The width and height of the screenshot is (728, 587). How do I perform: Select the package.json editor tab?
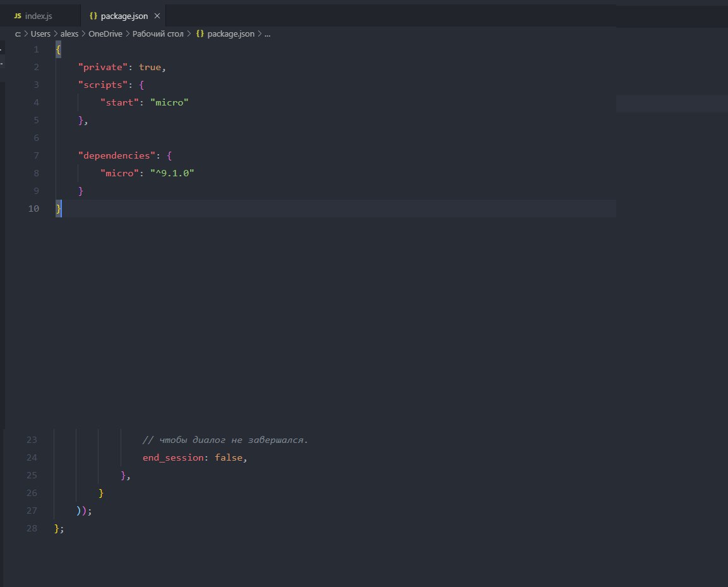coord(124,16)
